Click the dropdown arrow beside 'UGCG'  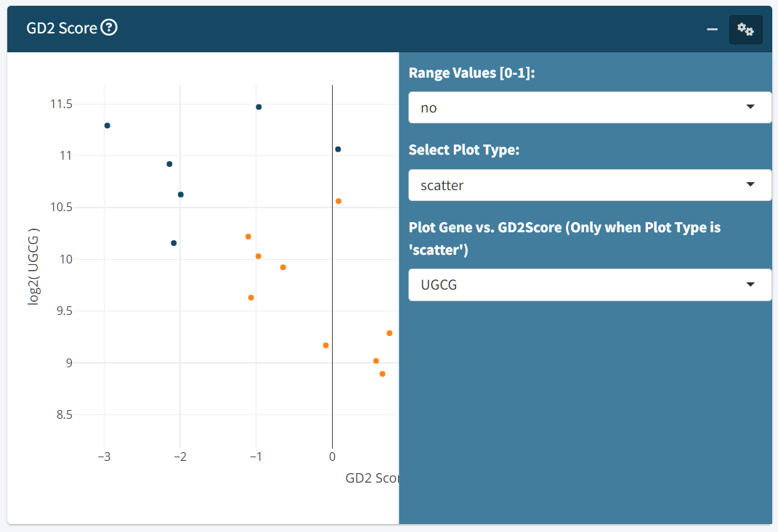pyautogui.click(x=750, y=284)
